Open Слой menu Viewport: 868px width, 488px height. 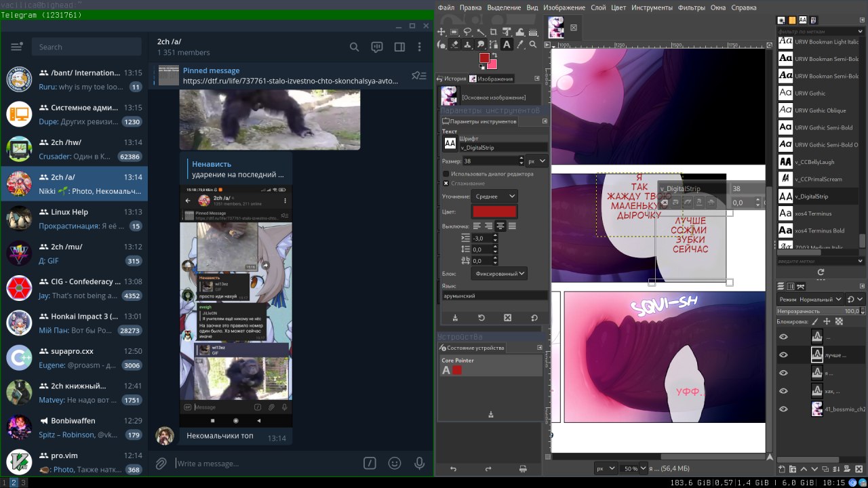pos(598,7)
